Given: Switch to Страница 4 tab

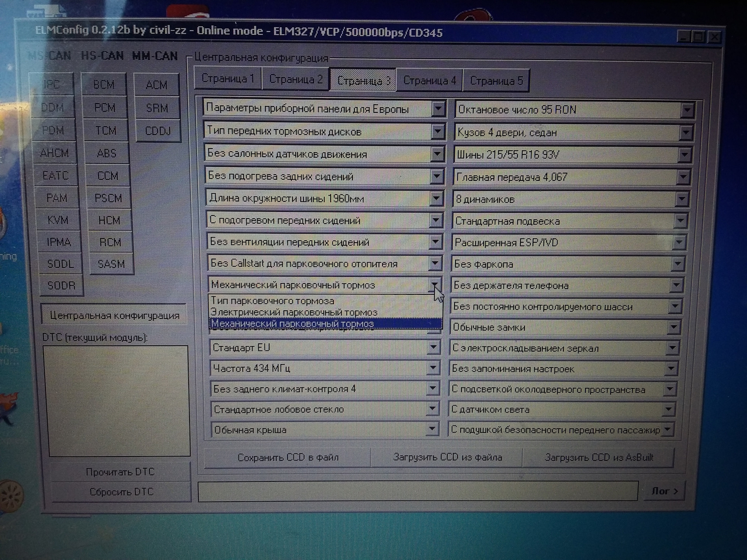Looking at the screenshot, I should tap(429, 80).
